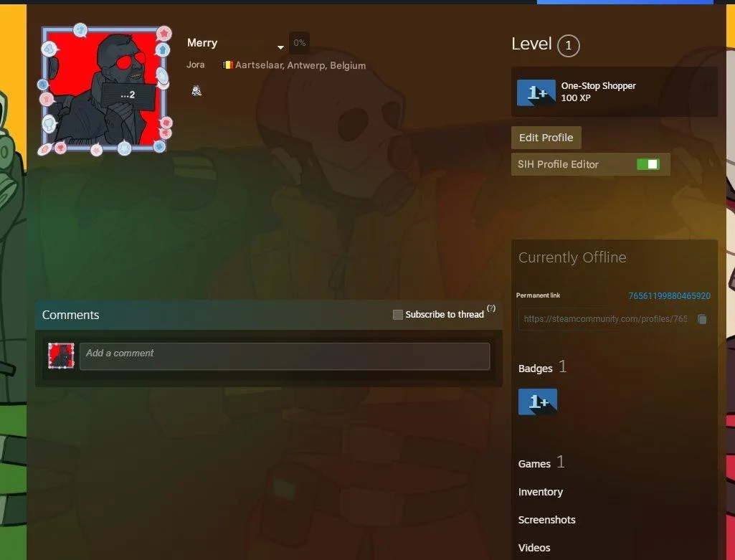Open the Screenshots section
This screenshot has height=560, width=735.
click(547, 520)
